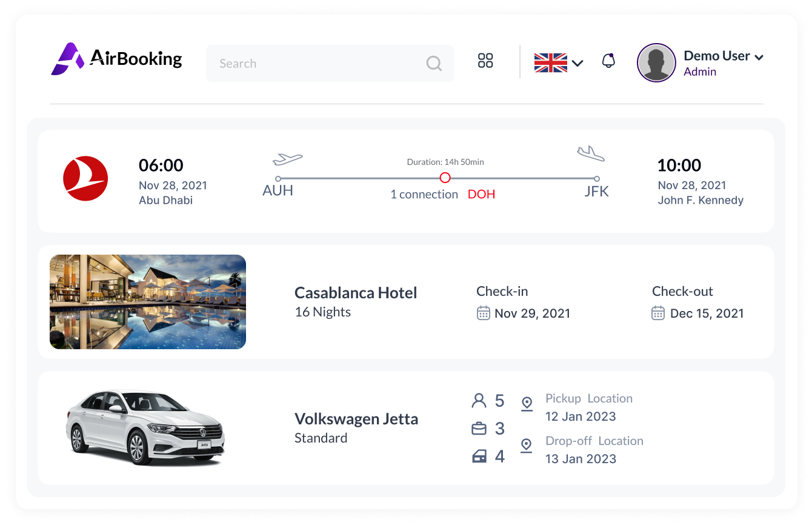Click the Turkish Airlines logo
Screen dimensions: 812x525
tap(85, 178)
